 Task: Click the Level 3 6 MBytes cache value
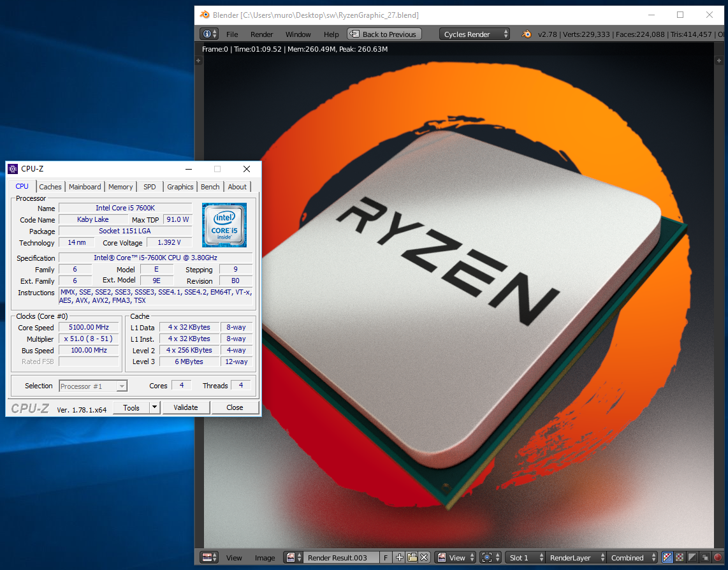coord(189,362)
